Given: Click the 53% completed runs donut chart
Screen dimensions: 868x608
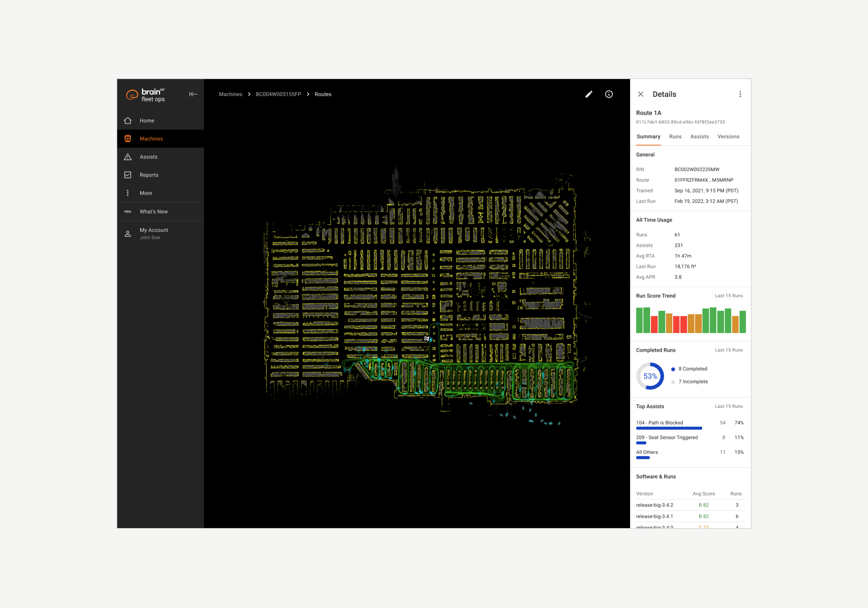Looking at the screenshot, I should click(x=650, y=376).
